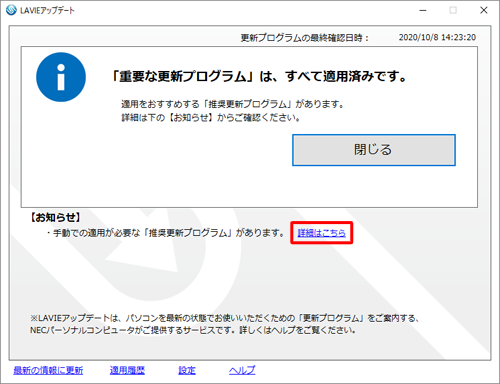
Task: Open the ヘルプ link
Action: [242, 370]
